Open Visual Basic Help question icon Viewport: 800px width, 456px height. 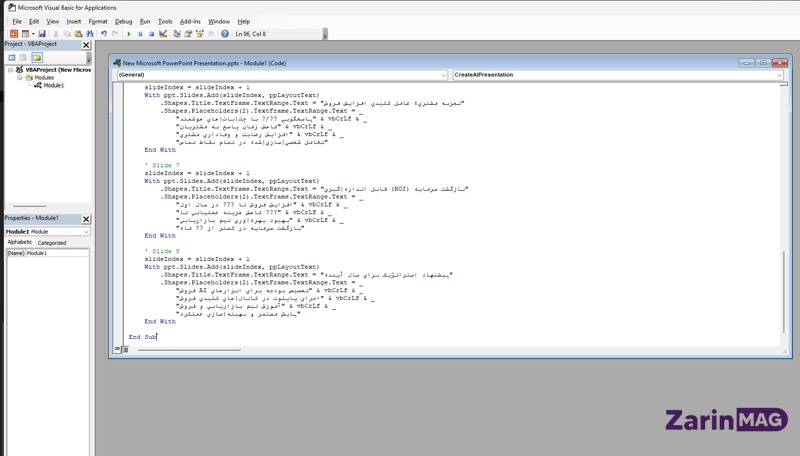click(x=225, y=34)
